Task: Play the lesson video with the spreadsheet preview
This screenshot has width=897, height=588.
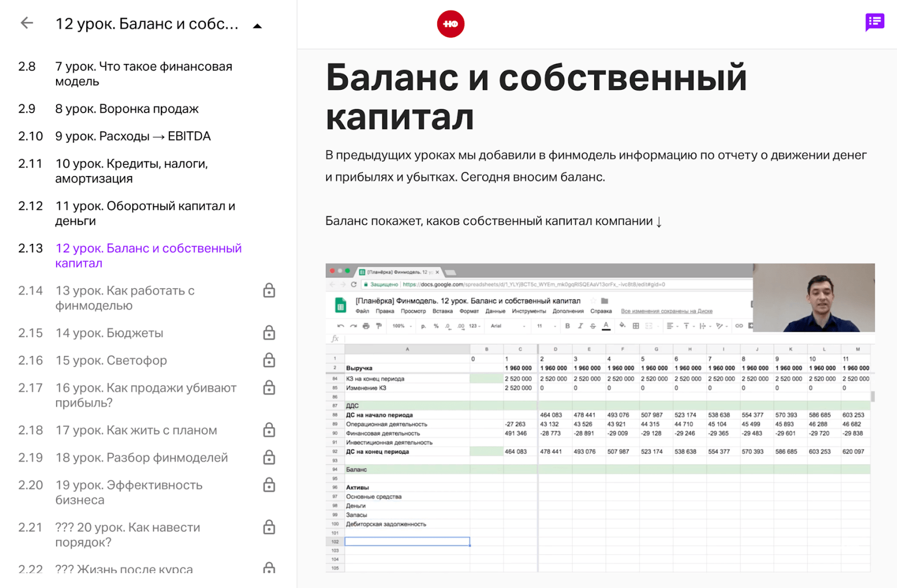Action: tap(599, 418)
